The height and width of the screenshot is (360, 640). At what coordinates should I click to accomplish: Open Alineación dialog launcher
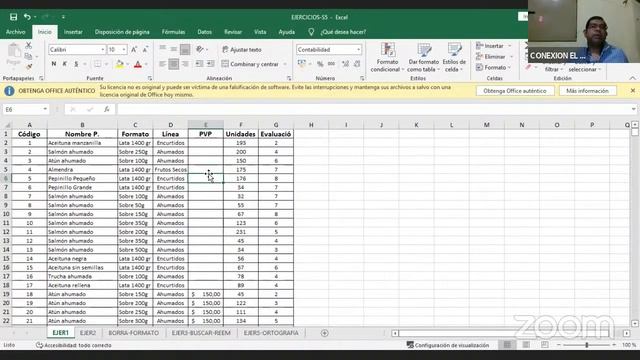(289, 78)
